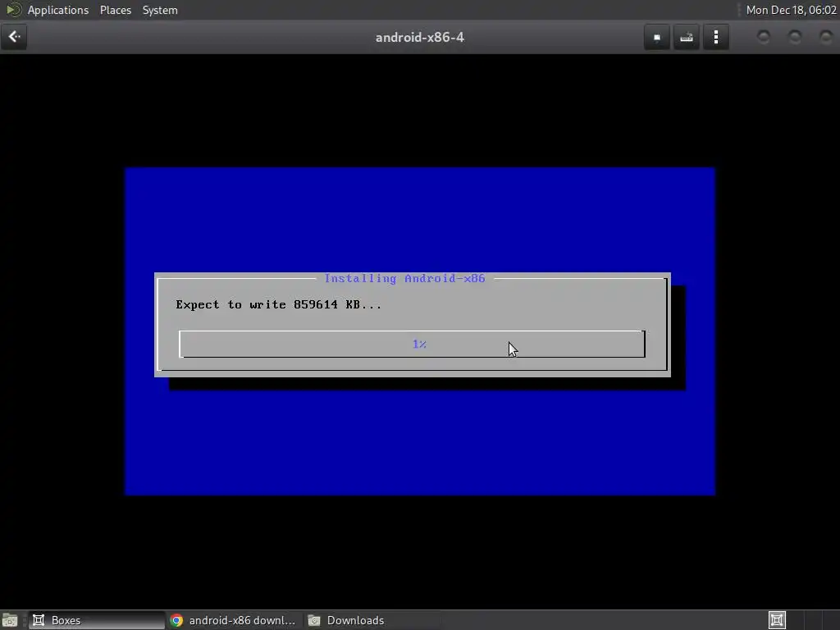Click the rightmost round window button
Image resolution: width=840 pixels, height=630 pixels.
coord(825,37)
